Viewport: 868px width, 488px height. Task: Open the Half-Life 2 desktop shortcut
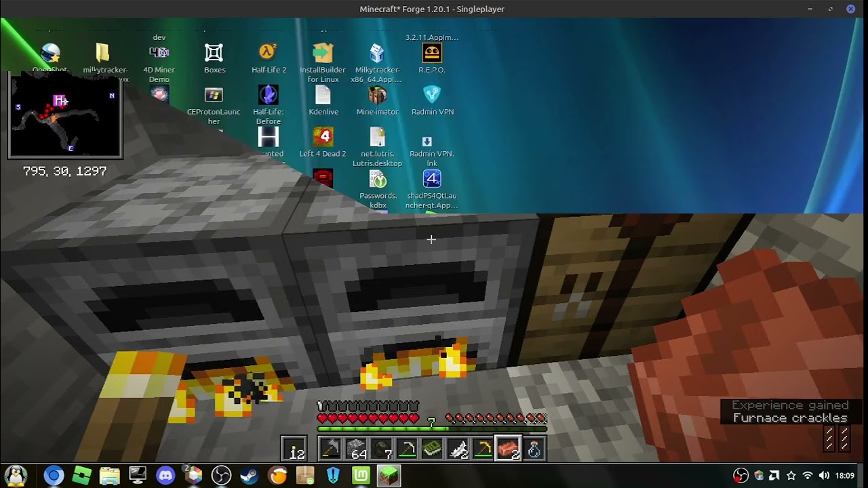tap(269, 58)
